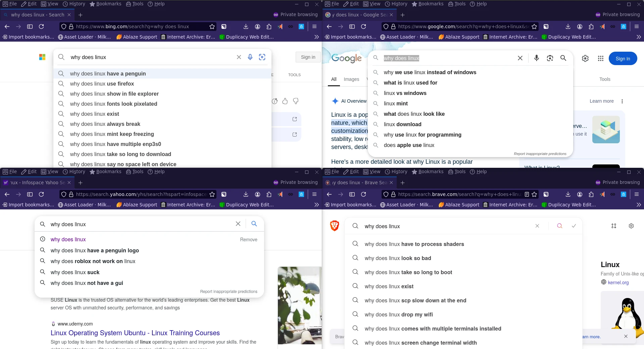Open Ablaze Support bookmark in Bing window
This screenshot has height=349, width=644.
(137, 37)
